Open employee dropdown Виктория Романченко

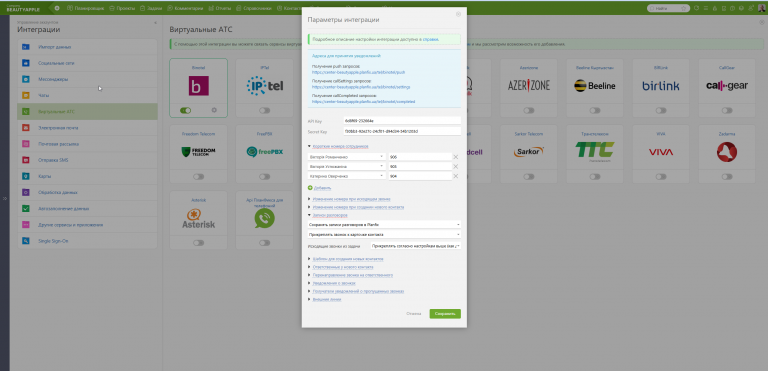pyautogui.click(x=347, y=157)
